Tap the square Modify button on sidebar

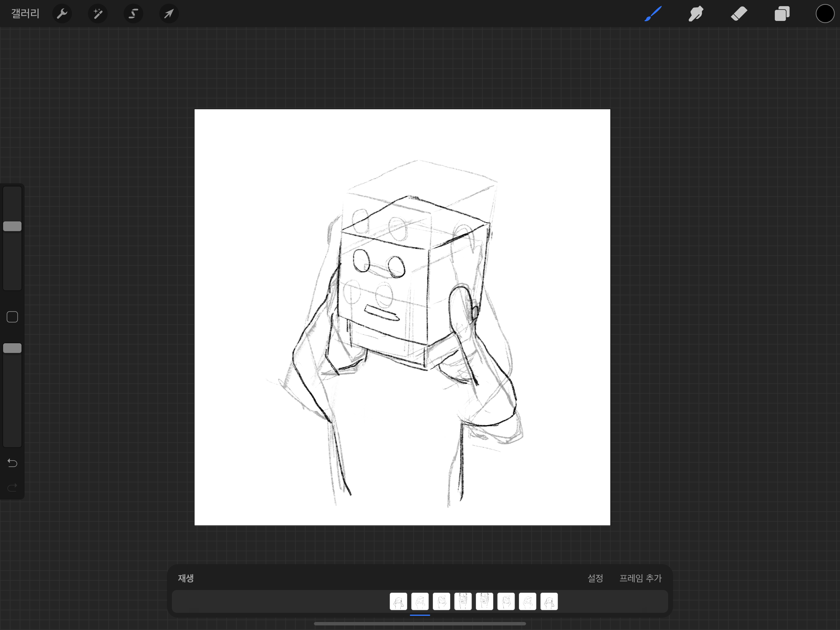pyautogui.click(x=12, y=317)
